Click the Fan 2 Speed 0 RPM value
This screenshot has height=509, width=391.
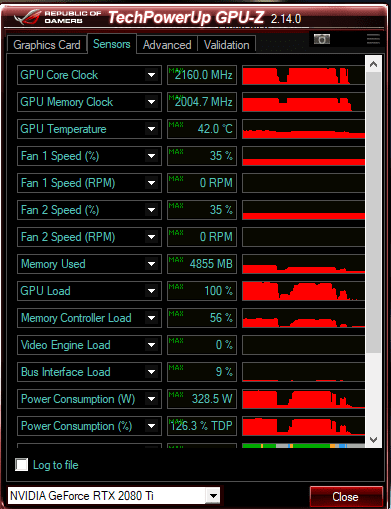(x=202, y=237)
